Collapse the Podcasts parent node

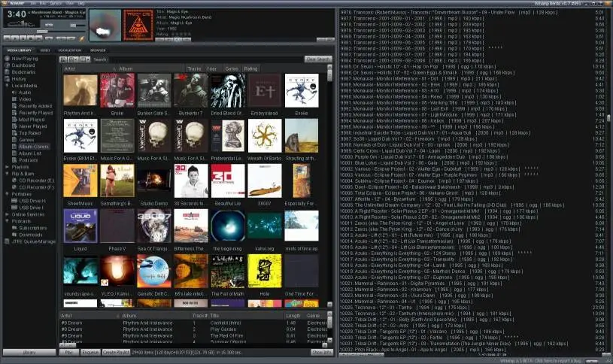tap(7, 221)
